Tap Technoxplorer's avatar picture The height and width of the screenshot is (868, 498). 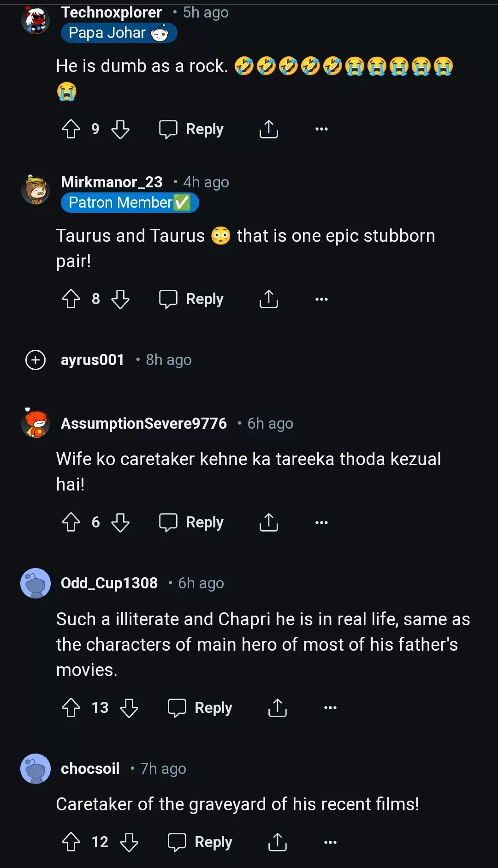point(36,20)
